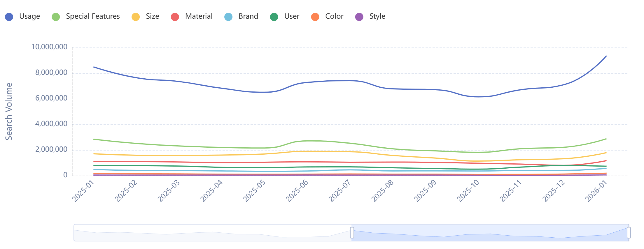Image resolution: width=644 pixels, height=249 pixels.
Task: Toggle the Size series text label
Action: tap(152, 16)
